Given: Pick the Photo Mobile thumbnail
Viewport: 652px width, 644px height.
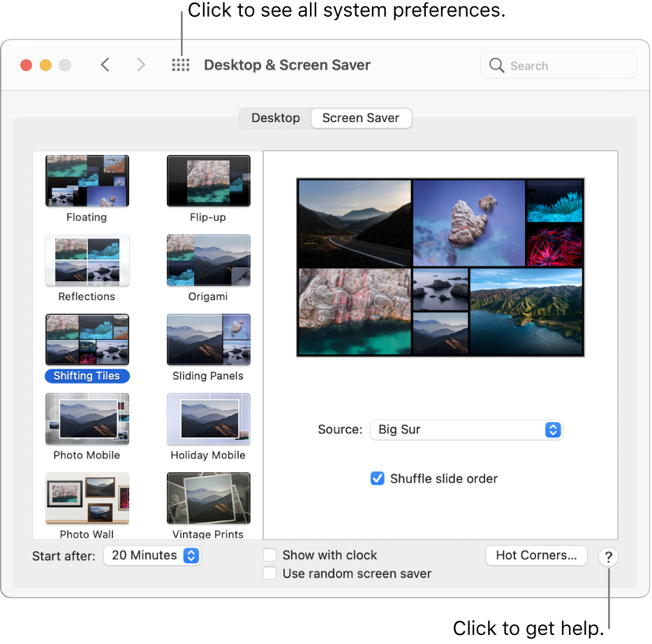Looking at the screenshot, I should [x=87, y=419].
